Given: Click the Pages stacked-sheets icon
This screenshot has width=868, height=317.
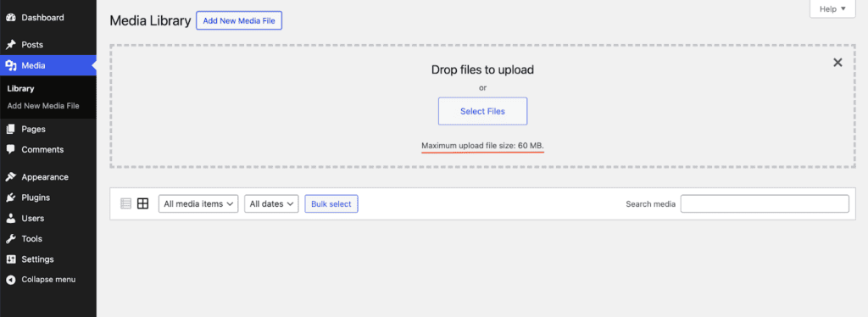Looking at the screenshot, I should coord(10,129).
